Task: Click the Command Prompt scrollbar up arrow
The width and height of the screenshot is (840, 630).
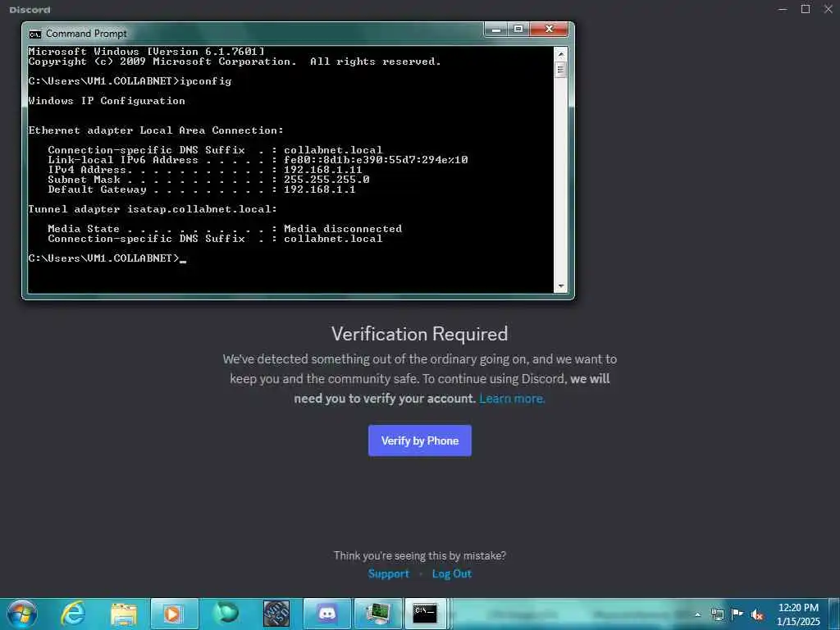Action: point(561,53)
